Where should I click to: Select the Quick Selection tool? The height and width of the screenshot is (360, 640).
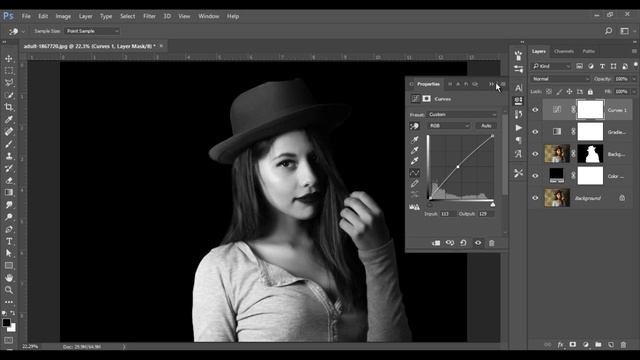pyautogui.click(x=9, y=95)
